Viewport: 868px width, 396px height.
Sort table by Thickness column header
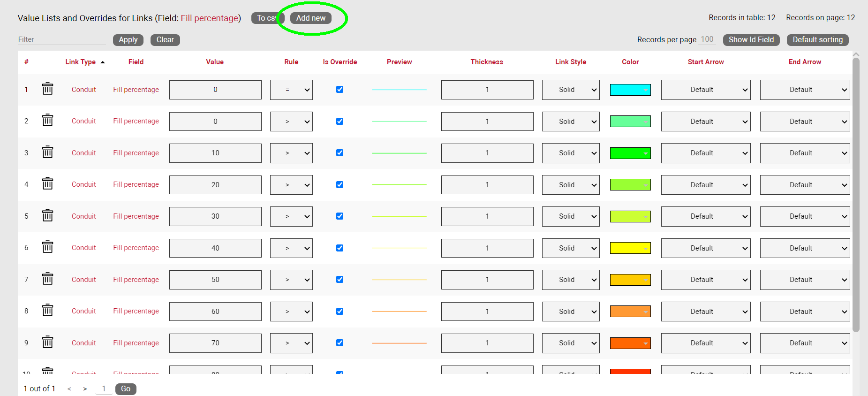tap(486, 62)
